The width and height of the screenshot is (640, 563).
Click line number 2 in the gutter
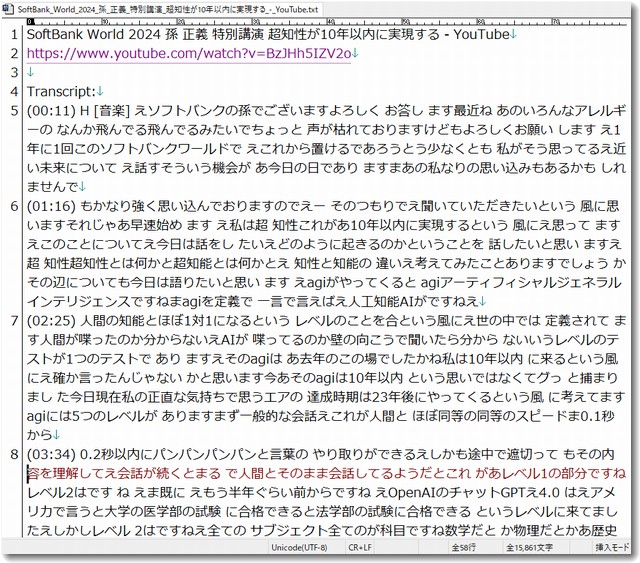point(14,53)
